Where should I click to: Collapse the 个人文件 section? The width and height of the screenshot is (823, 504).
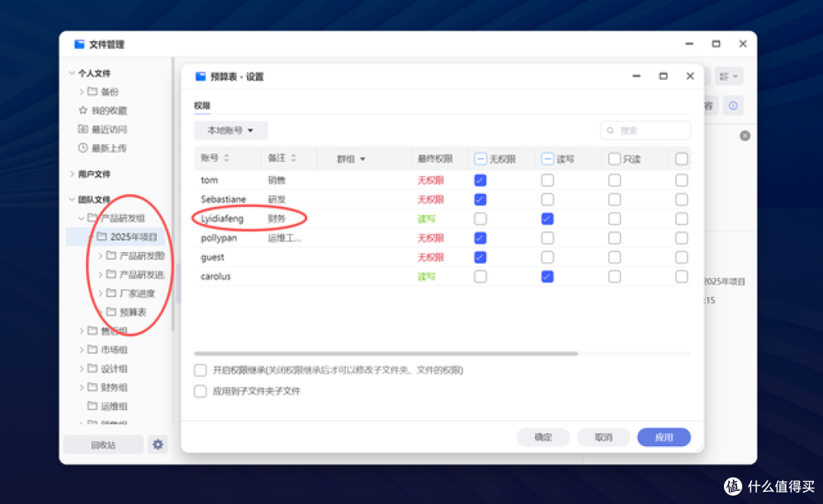(x=72, y=73)
